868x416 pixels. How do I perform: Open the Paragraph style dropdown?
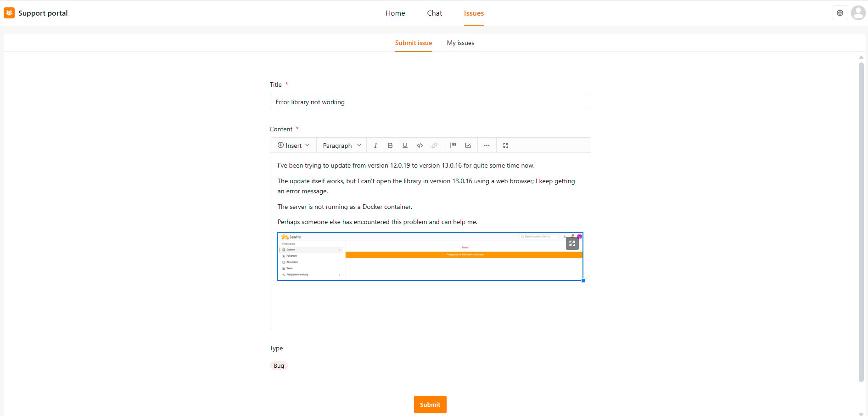pos(342,146)
